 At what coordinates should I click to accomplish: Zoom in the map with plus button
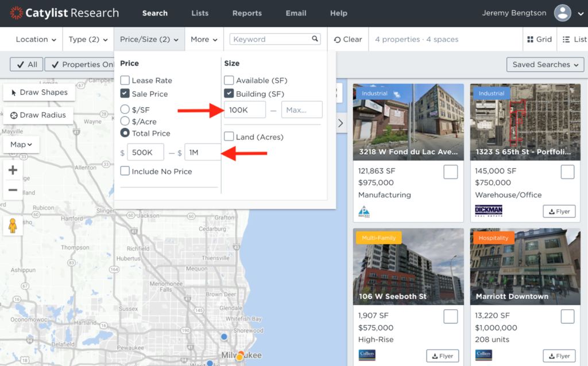(13, 170)
